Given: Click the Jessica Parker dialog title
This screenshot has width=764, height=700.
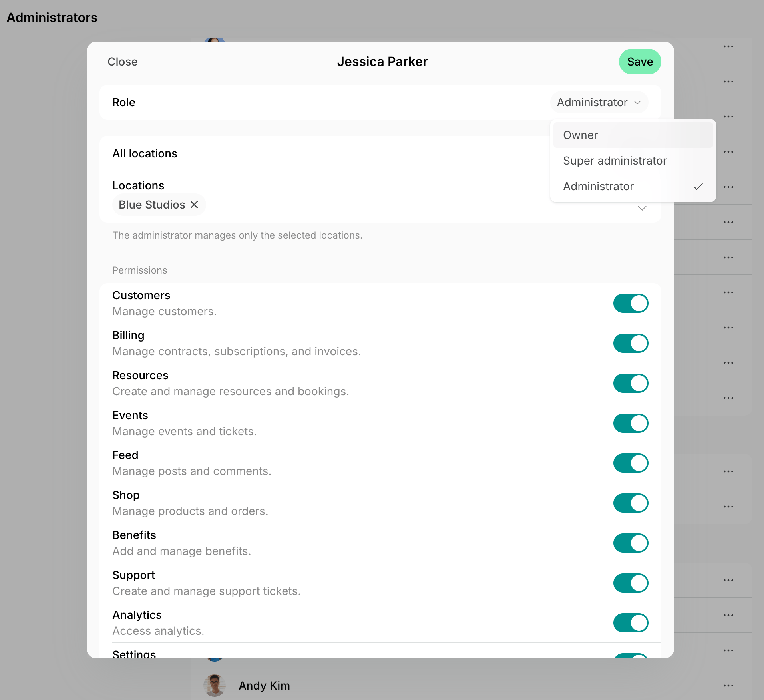Looking at the screenshot, I should (x=382, y=62).
